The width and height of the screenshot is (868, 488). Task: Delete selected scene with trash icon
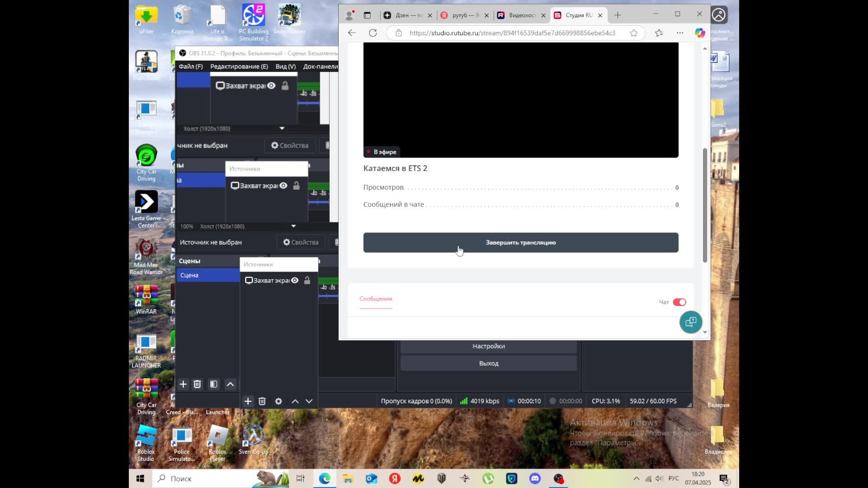[197, 384]
